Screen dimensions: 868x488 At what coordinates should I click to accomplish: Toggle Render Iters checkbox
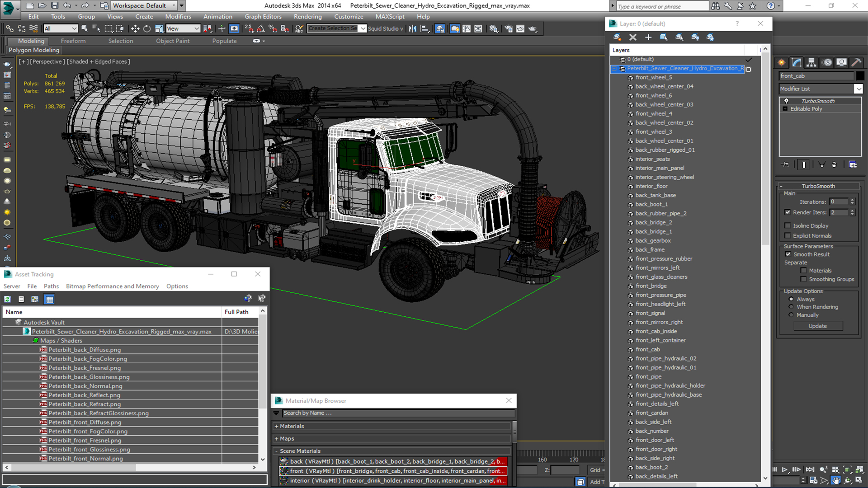[x=788, y=212]
